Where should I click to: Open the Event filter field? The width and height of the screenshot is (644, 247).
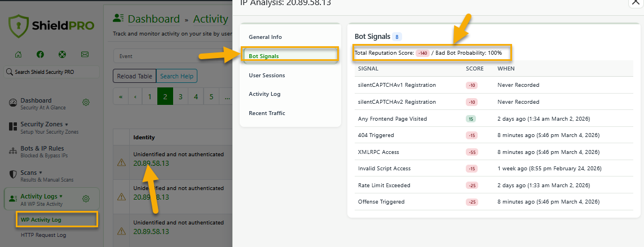pyautogui.click(x=173, y=56)
